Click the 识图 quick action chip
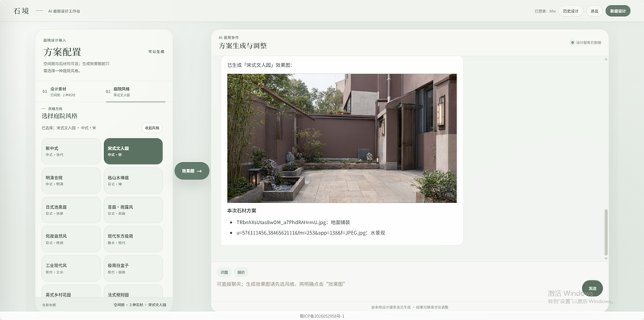Screen dimensions: 644x320 coord(225,272)
